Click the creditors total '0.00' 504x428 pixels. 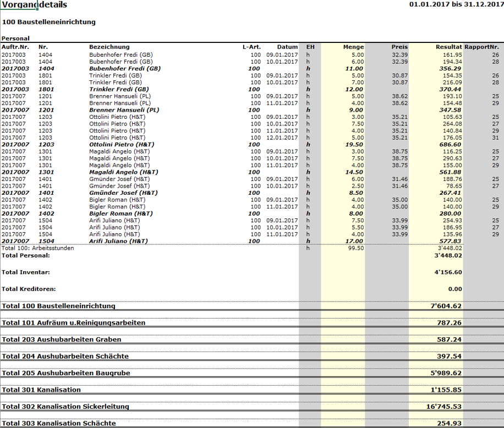coord(455,289)
